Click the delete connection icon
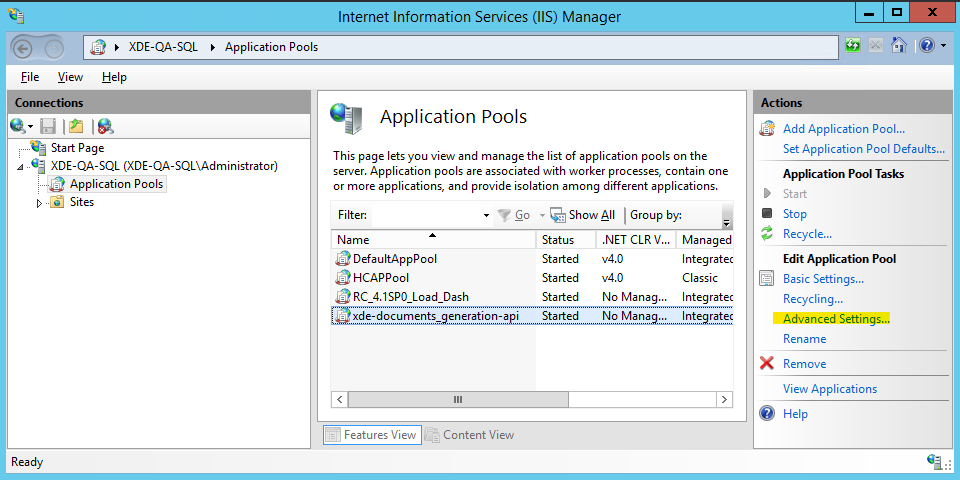This screenshot has width=960, height=480. (x=105, y=126)
